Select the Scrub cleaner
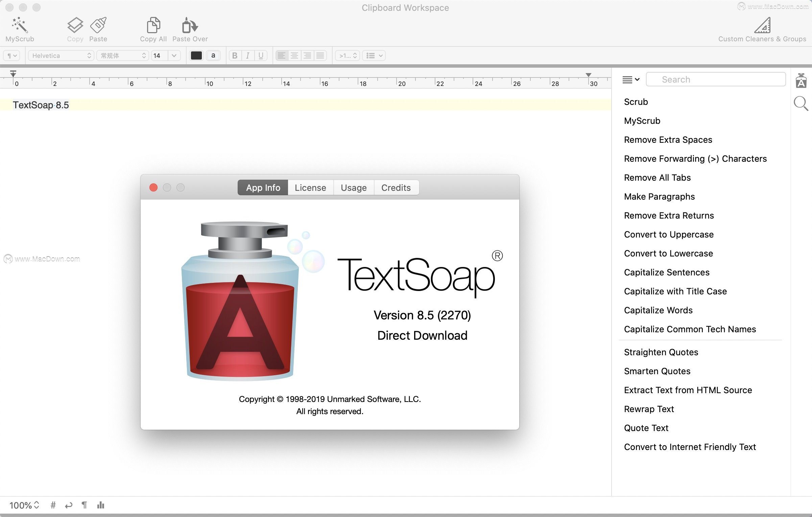Screen dimensions: 812x517 pos(636,102)
